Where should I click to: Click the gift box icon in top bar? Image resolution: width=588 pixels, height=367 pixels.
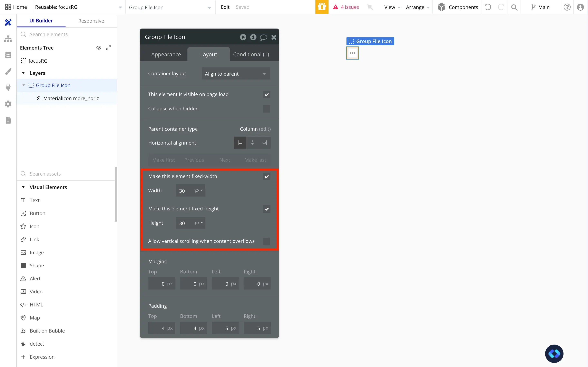[x=322, y=7]
